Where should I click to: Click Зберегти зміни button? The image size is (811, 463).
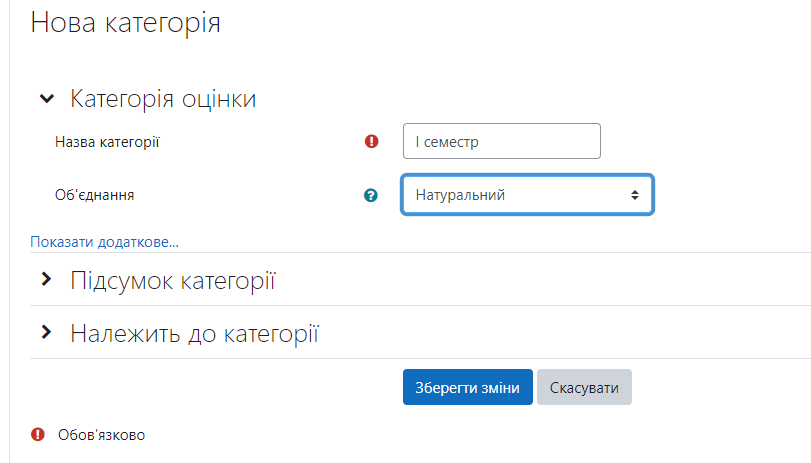(468, 387)
